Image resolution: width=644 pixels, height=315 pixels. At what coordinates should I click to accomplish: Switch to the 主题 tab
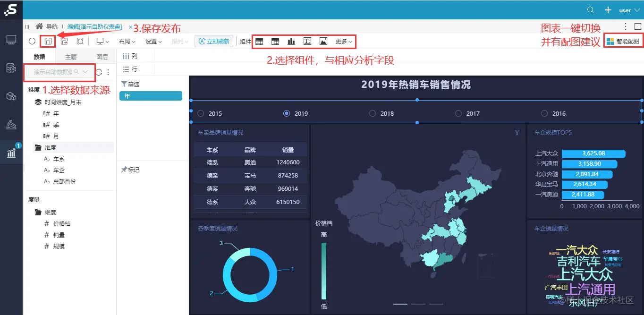pyautogui.click(x=70, y=57)
